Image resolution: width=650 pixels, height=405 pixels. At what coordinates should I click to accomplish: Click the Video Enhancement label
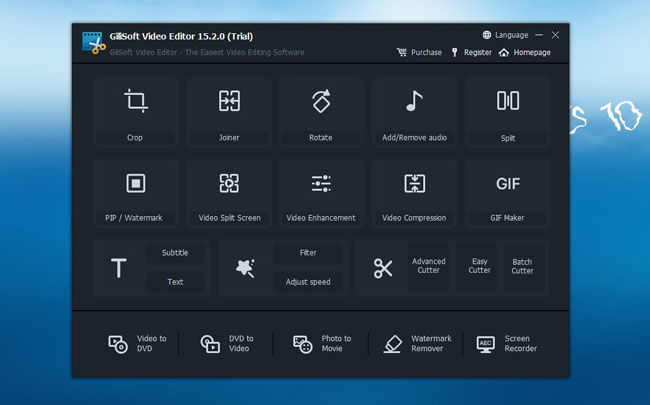(321, 218)
